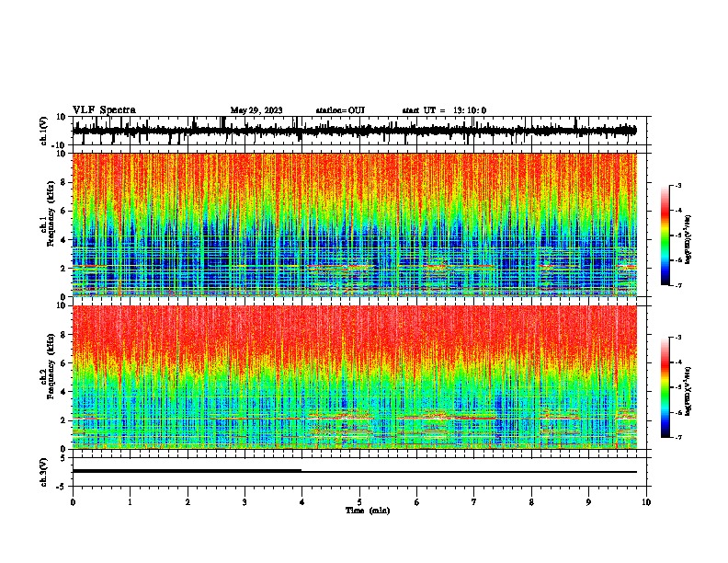
Task: Select the 'start UT = 13:10:0' label
Action: pos(444,110)
